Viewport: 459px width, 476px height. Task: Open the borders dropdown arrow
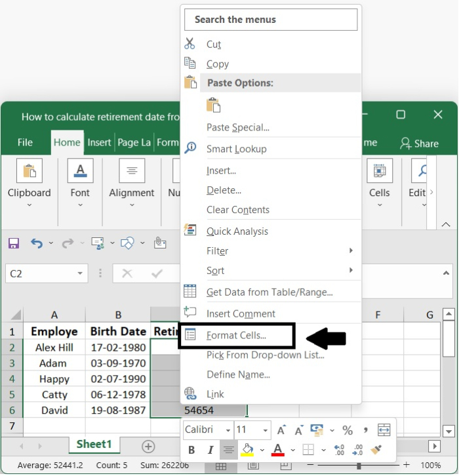point(324,450)
